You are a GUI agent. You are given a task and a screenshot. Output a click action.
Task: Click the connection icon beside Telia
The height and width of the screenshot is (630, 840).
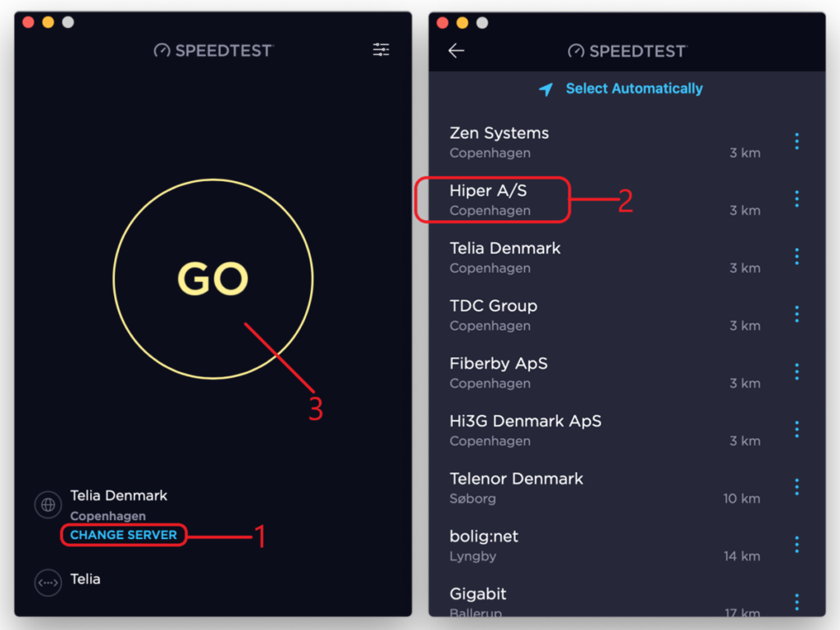tap(48, 582)
